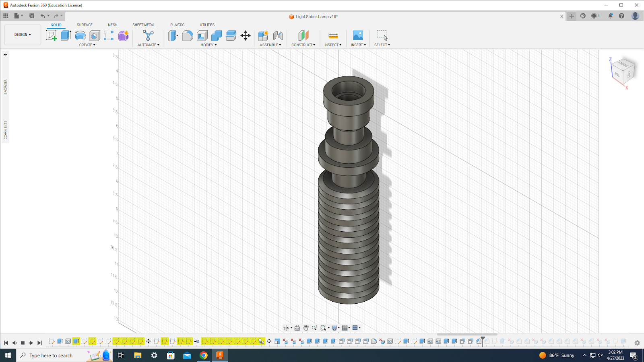Open the Comments panel
644x362 pixels.
(x=6, y=130)
